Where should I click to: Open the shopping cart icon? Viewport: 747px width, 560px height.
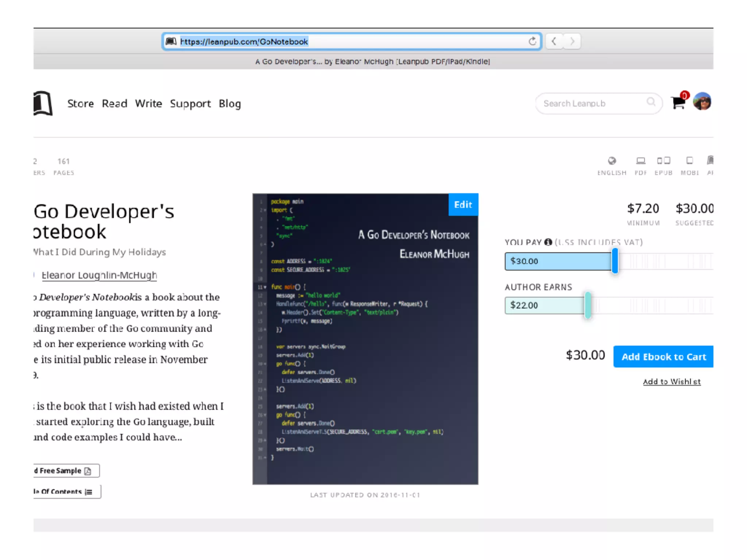pyautogui.click(x=678, y=103)
